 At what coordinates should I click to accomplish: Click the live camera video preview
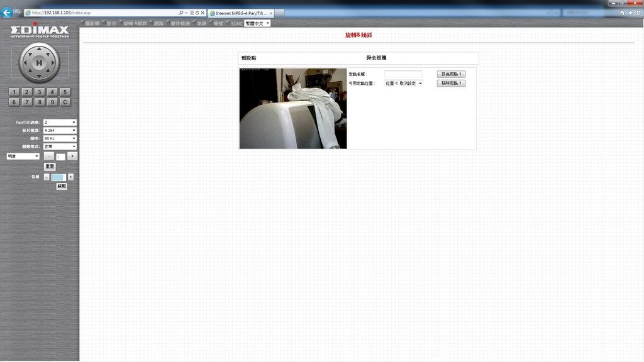(x=293, y=108)
